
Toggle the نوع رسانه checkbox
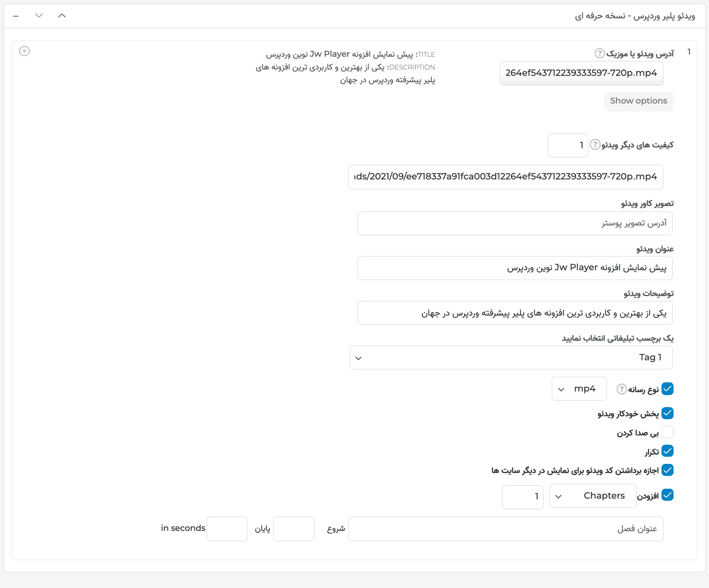668,389
